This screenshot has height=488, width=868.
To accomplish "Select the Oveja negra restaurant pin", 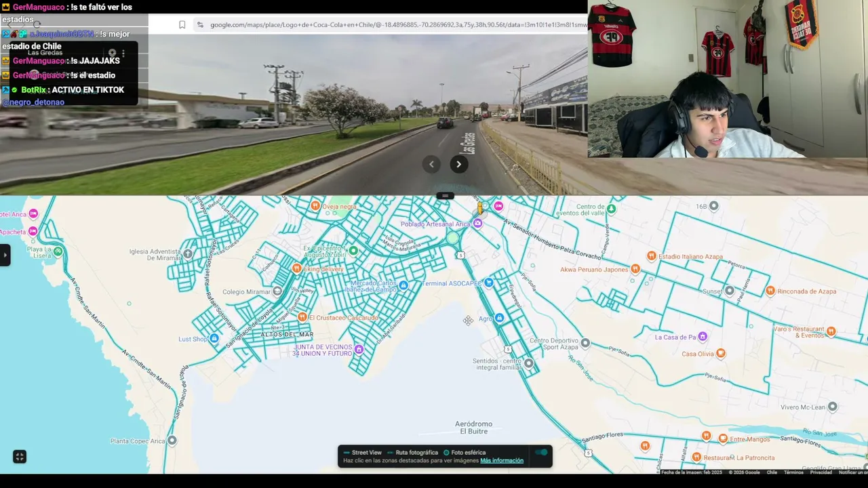I will 315,206.
